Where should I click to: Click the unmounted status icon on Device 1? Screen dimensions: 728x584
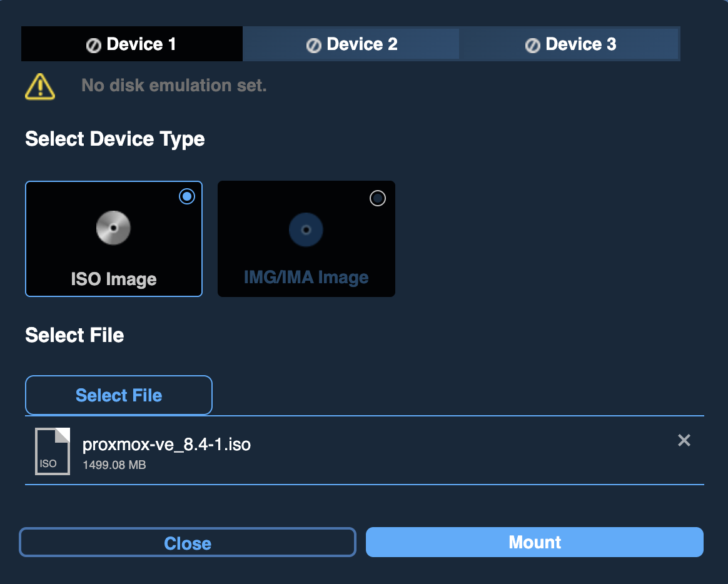tap(94, 45)
